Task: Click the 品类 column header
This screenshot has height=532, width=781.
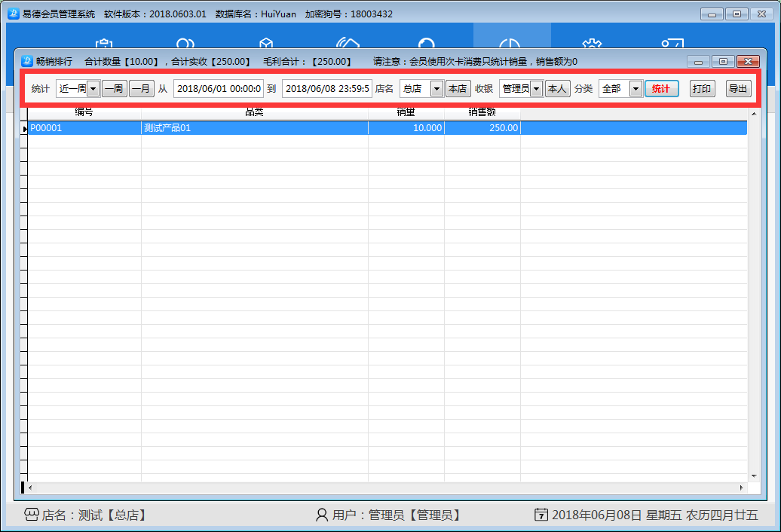Action: click(x=255, y=113)
